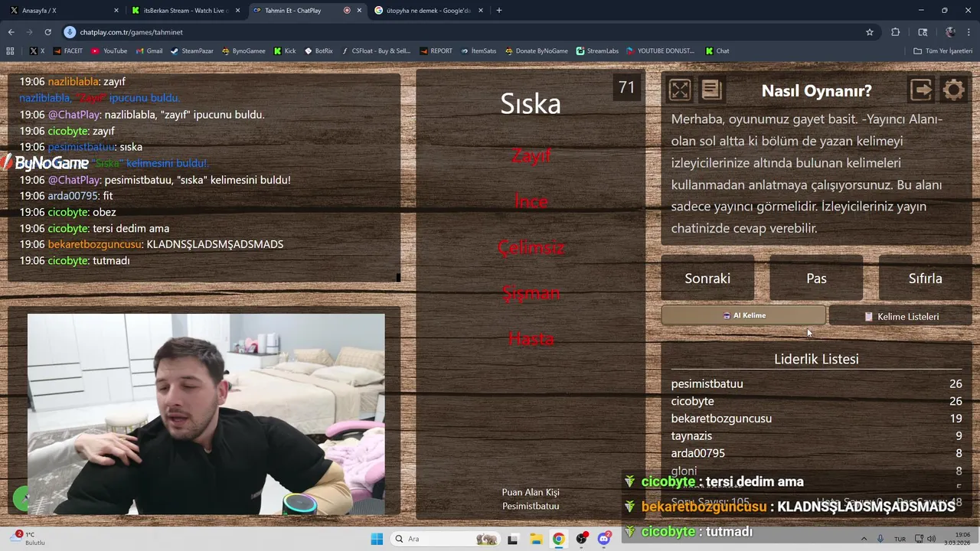Click taynazis in the leaderboard

[691, 436]
